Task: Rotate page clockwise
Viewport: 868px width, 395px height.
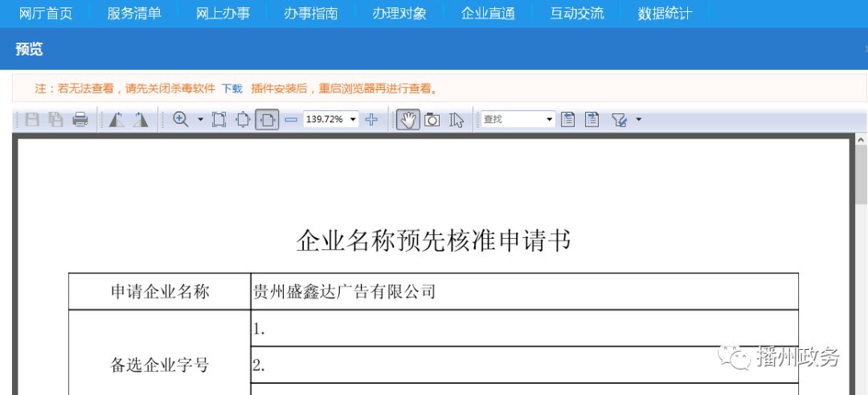Action: click(x=141, y=120)
